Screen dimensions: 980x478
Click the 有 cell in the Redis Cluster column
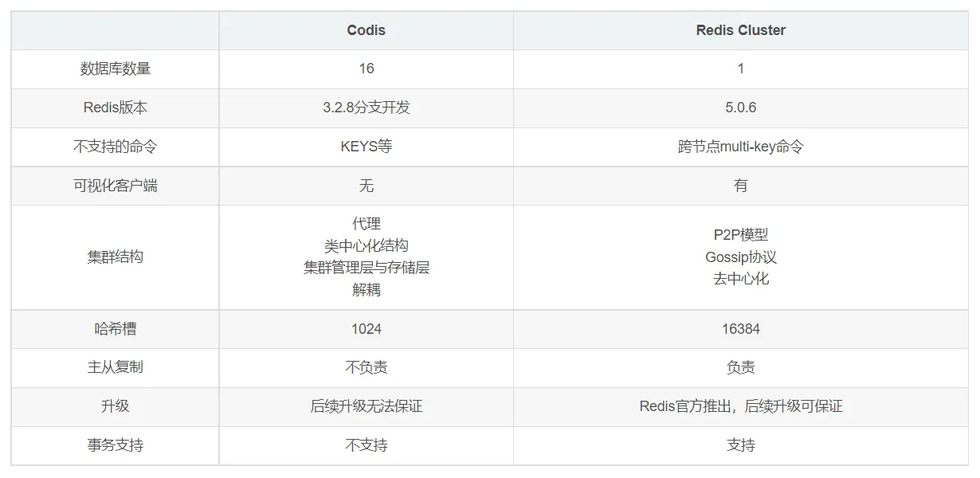pos(741,186)
